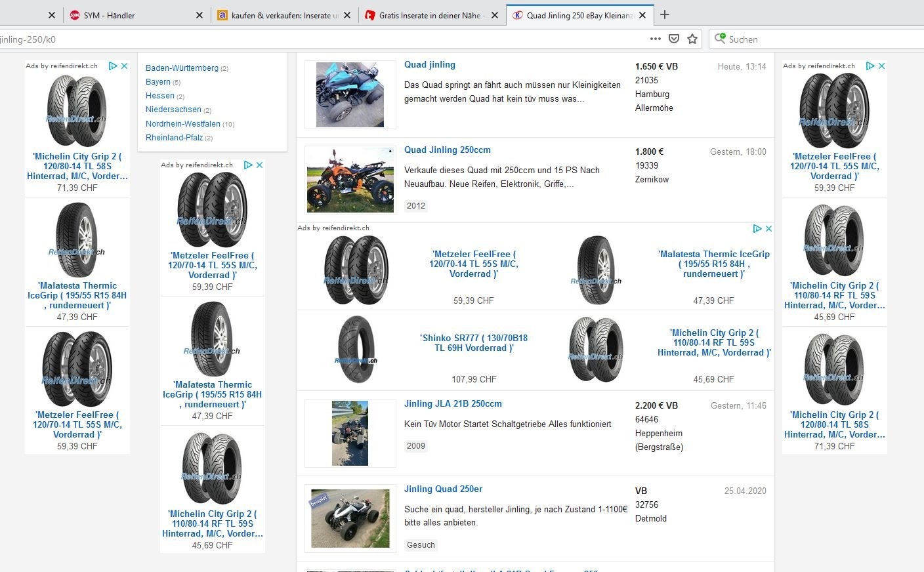Close the center banner tire ad

768,228
